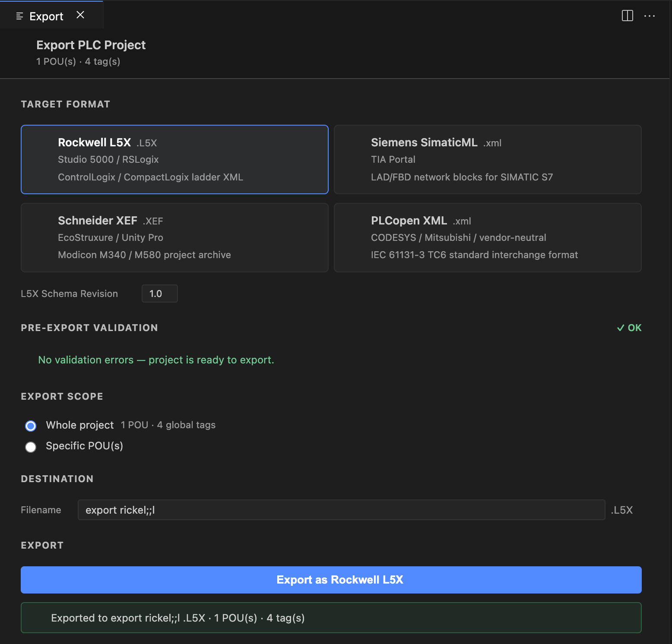Viewport: 672px width, 644px height.
Task: Select the Whole project radio option
Action: [31, 426]
